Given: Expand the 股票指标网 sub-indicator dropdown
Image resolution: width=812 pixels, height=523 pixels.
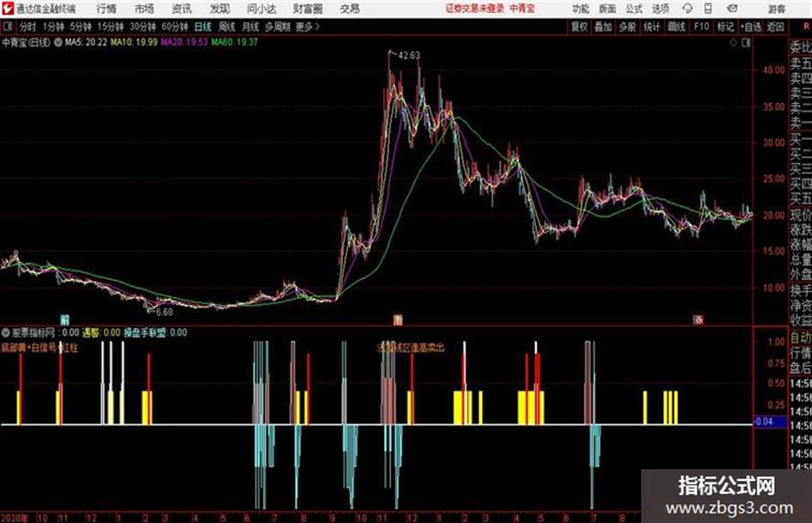Looking at the screenshot, I should point(6,332).
